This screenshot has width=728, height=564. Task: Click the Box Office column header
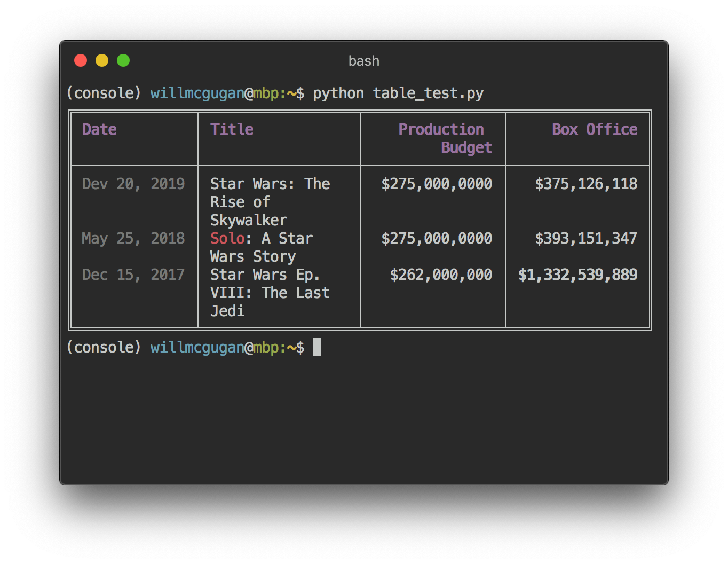595,129
